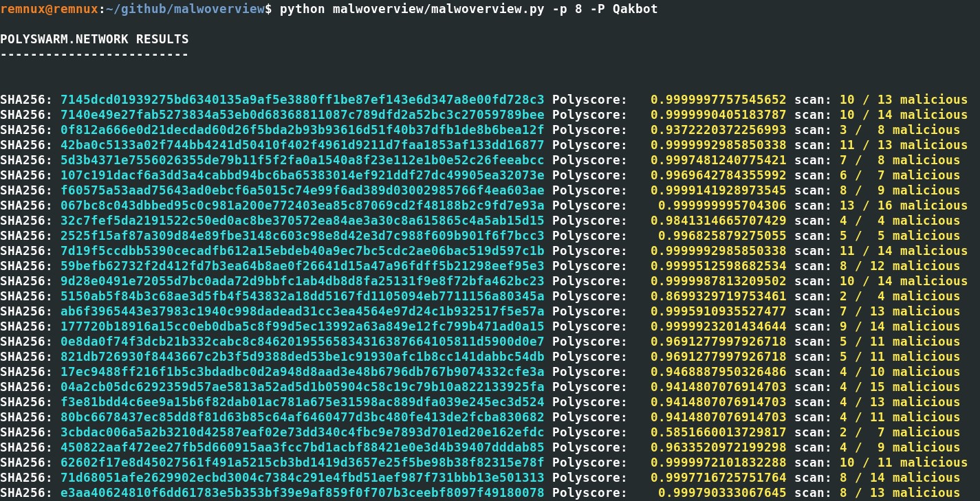Image resolution: width=980 pixels, height=501 pixels.
Task: Select the SHA256 hash starting with ab6f3965
Action: point(302,311)
